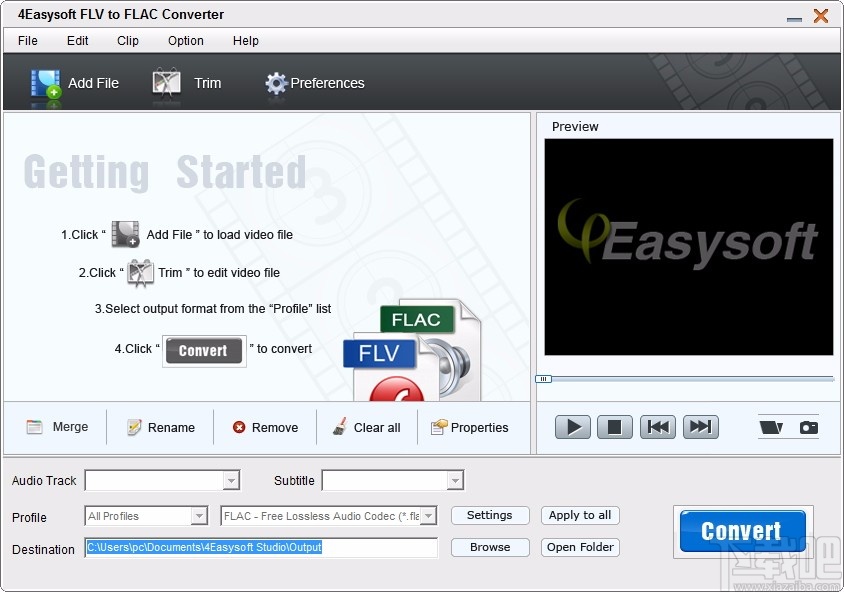The image size is (844, 592).
Task: Click the Clear all icon
Action: coord(340,427)
